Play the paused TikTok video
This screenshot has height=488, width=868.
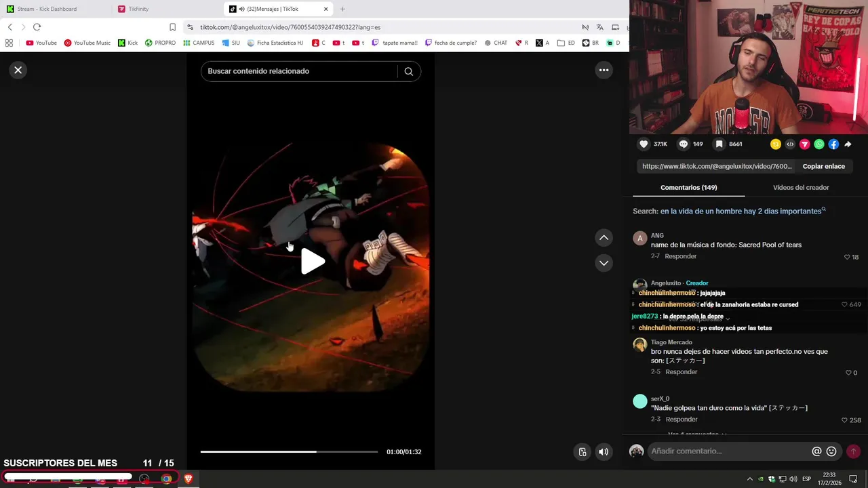pos(312,262)
